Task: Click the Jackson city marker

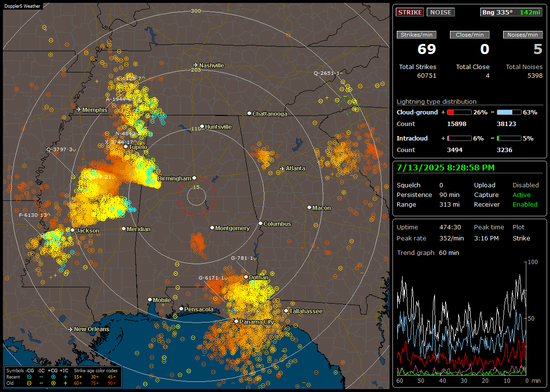Action: point(72,230)
